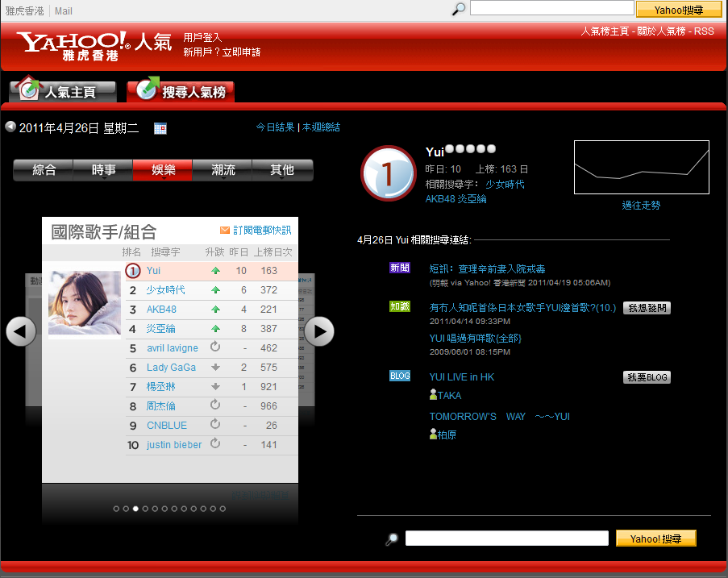Click the bottom Yahoo! 搜尋 button
The width and height of the screenshot is (728, 578).
click(x=656, y=538)
